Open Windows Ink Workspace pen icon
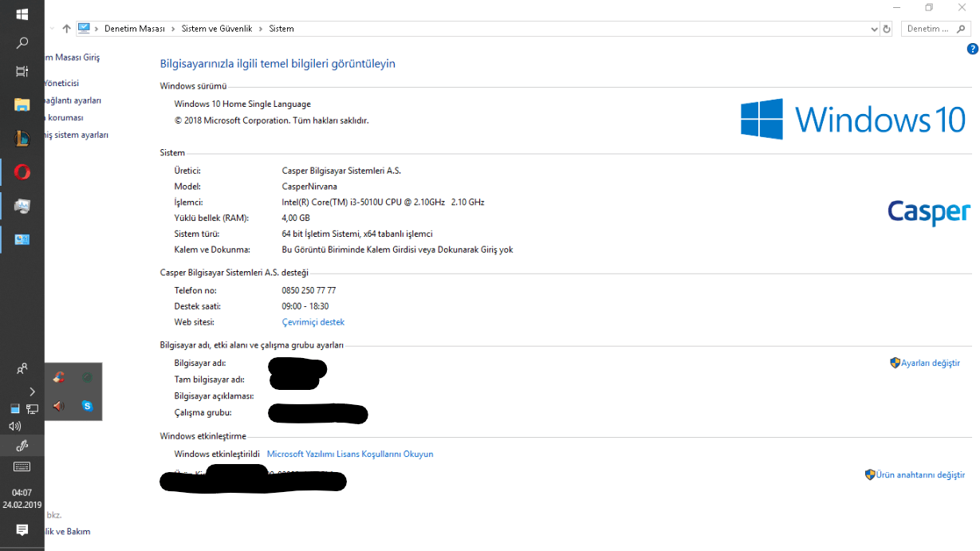The width and height of the screenshot is (980, 551). (22, 445)
